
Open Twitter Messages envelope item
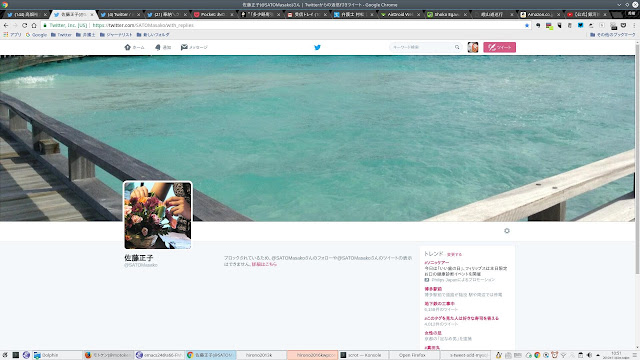tap(194, 47)
